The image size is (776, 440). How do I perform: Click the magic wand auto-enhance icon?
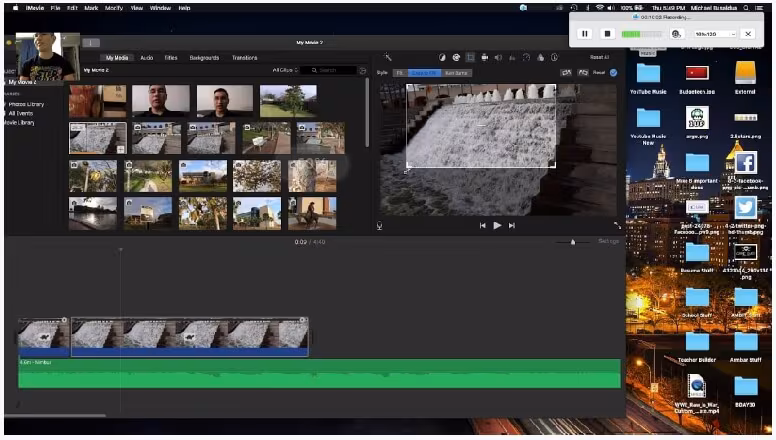388,57
